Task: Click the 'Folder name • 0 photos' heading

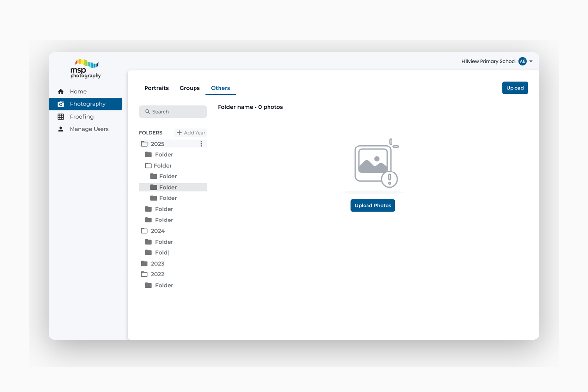Action: [x=250, y=107]
